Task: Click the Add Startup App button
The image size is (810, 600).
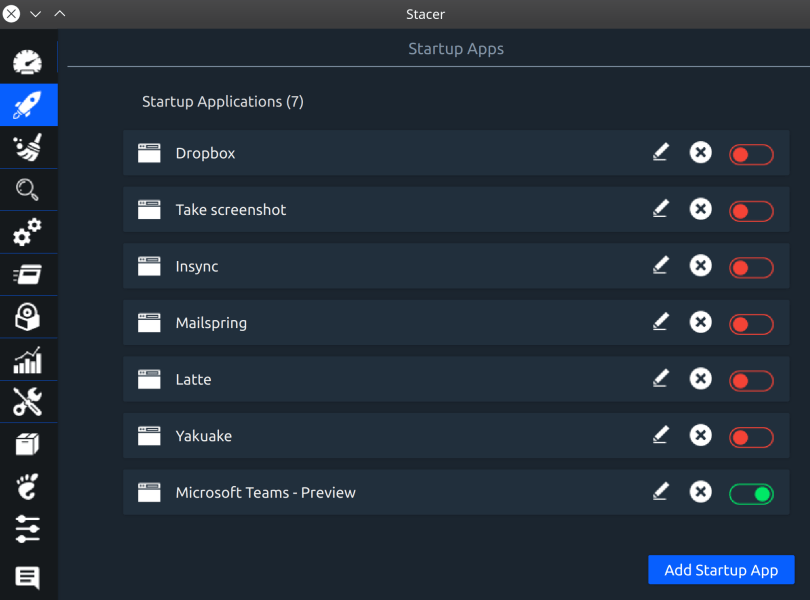Action: tap(721, 570)
